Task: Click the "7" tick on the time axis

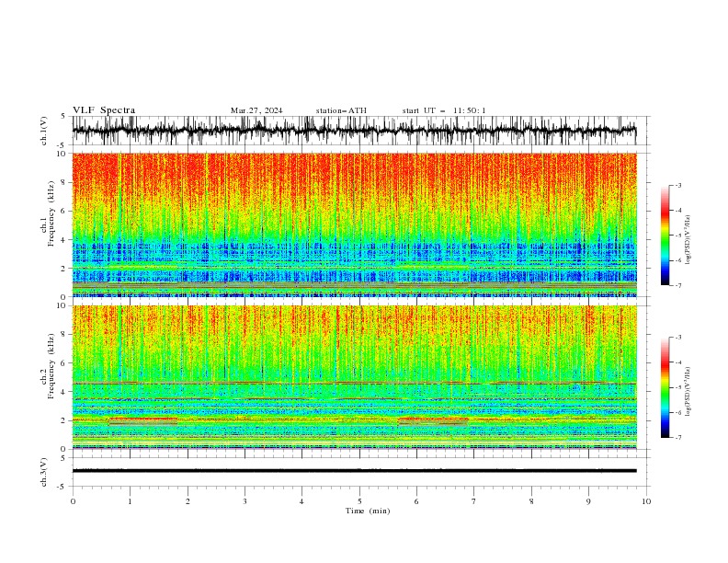Action: [x=474, y=501]
